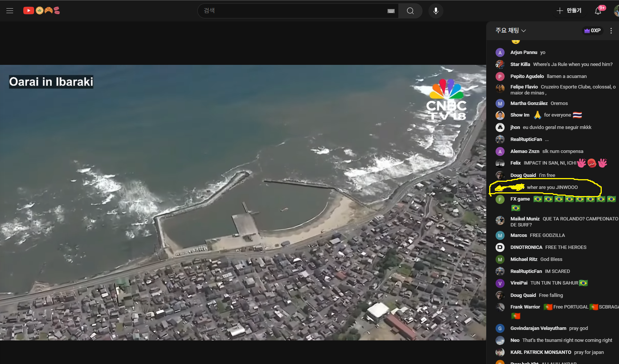Viewport: 619px width, 364px height.
Task: Select the highlighted "wher are you JINWOOO" message
Action: point(552,187)
